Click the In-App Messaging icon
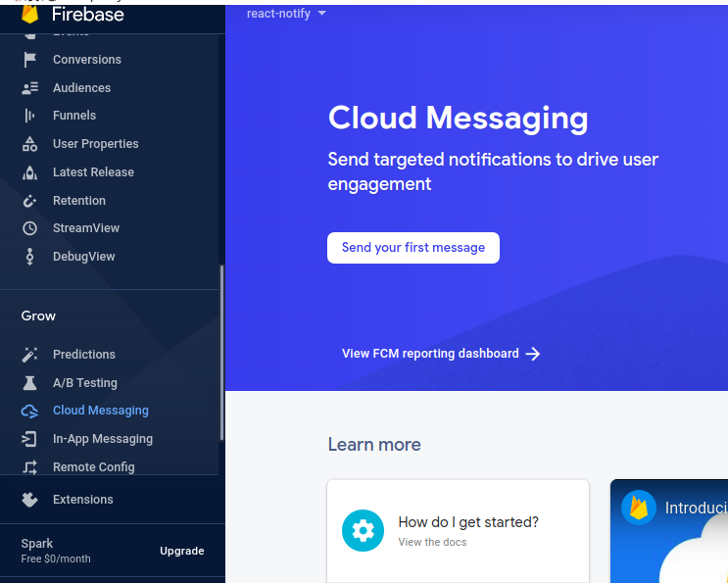This screenshot has height=583, width=728. coord(29,439)
